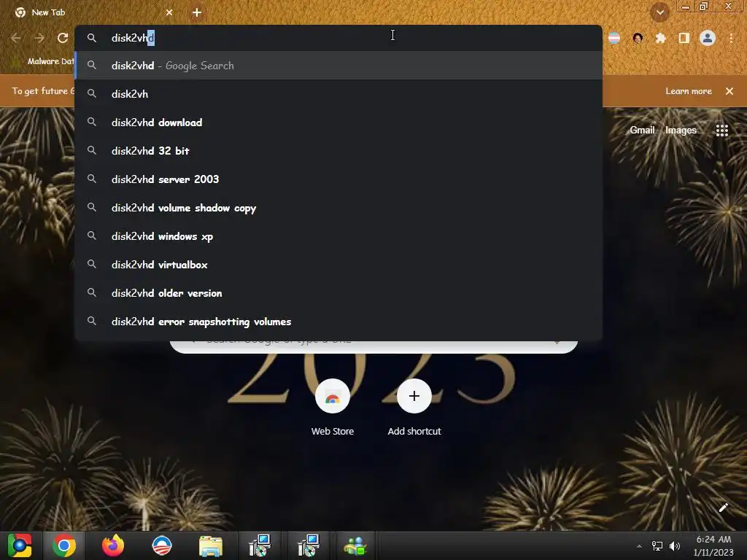Open the first computer installer taskbar icon
This screenshot has height=560, width=747.
(x=260, y=545)
